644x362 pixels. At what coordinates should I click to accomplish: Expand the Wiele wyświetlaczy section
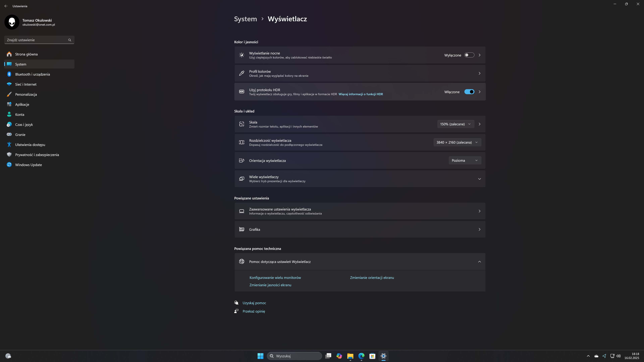pos(479,179)
